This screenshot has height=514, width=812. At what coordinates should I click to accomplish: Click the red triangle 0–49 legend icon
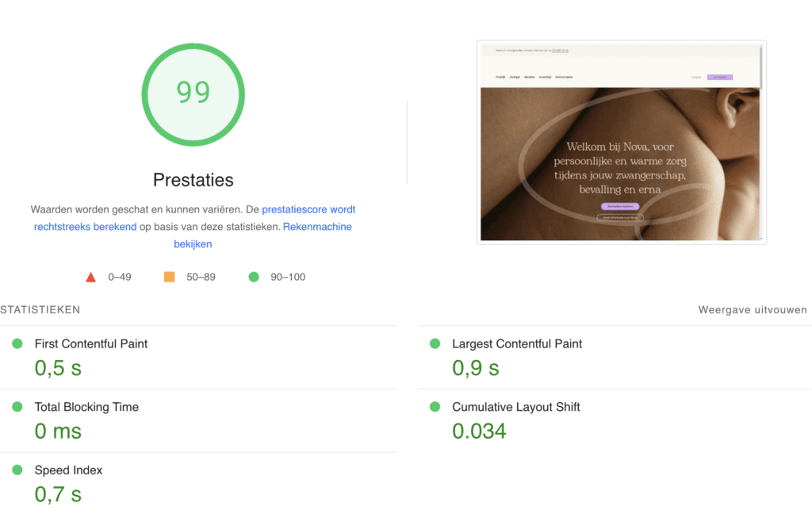pos(91,277)
